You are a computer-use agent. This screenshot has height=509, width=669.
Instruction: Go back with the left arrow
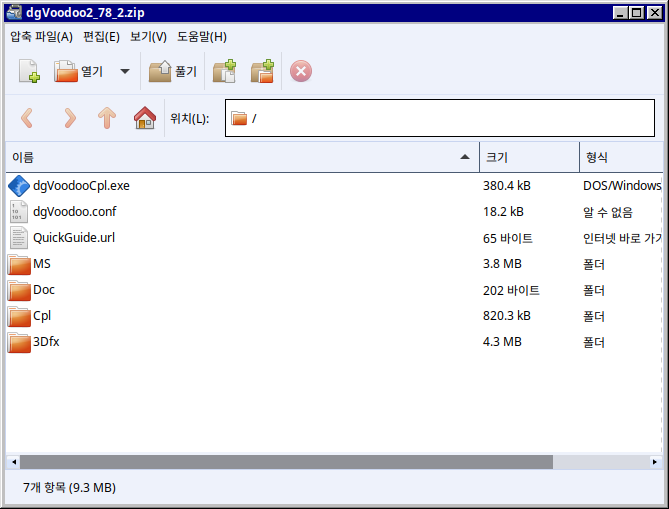(x=27, y=118)
